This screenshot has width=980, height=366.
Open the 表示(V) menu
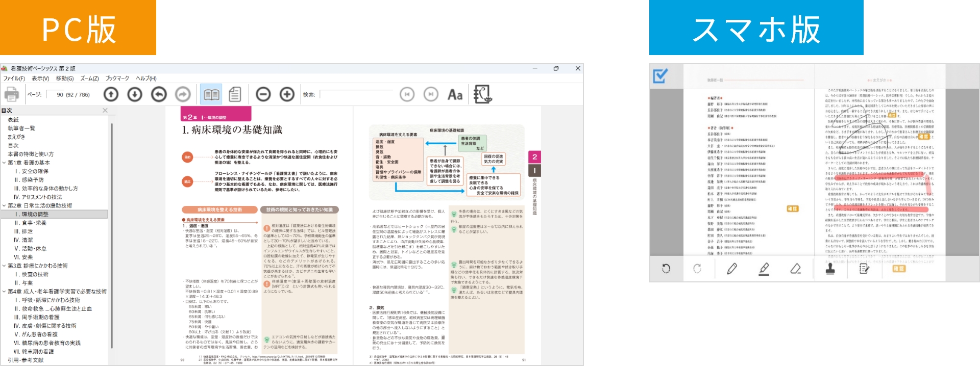[40, 79]
